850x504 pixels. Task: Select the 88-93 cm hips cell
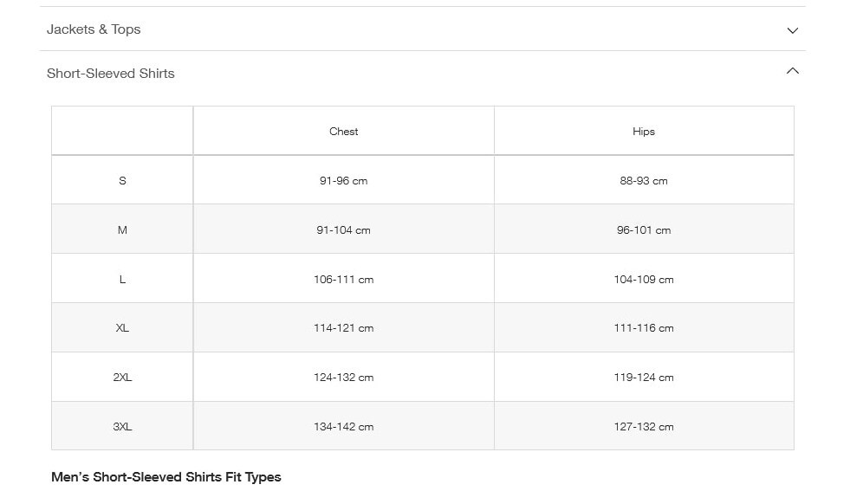644,181
